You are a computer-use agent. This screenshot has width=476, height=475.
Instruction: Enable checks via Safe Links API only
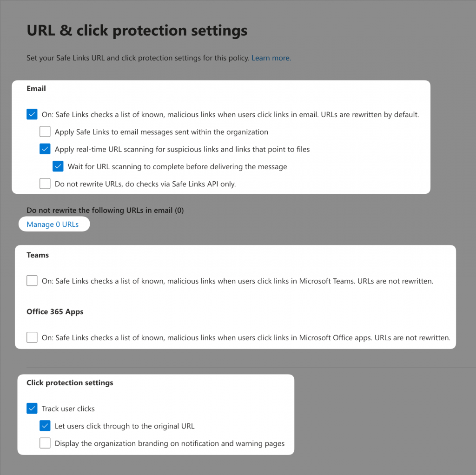(x=45, y=183)
